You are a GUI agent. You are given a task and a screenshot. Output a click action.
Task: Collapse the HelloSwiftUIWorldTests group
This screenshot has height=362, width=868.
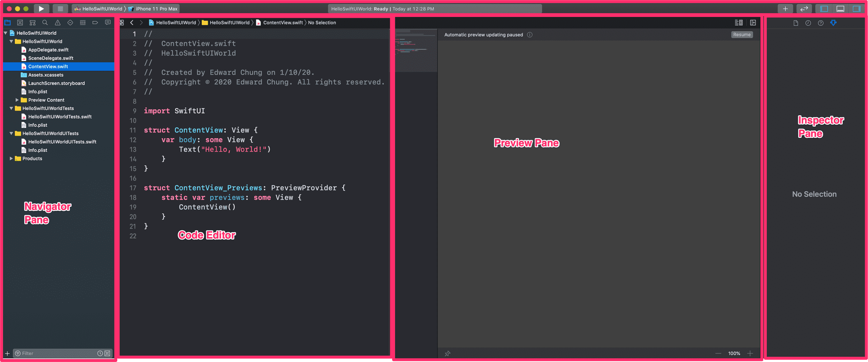point(11,108)
